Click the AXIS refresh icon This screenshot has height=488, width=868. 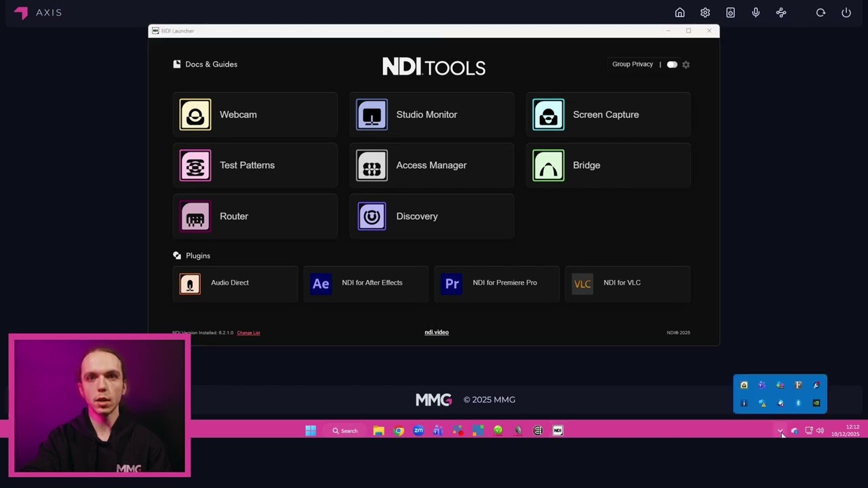821,12
